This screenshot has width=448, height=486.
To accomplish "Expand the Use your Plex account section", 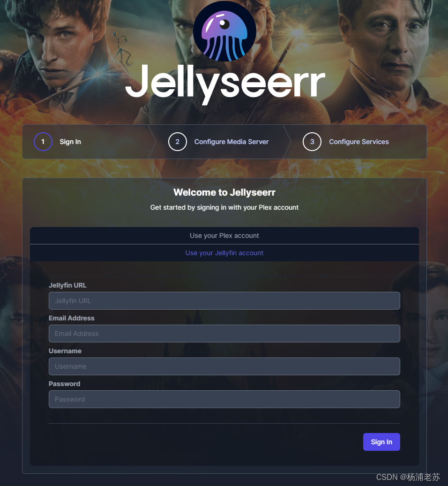I will coord(224,235).
